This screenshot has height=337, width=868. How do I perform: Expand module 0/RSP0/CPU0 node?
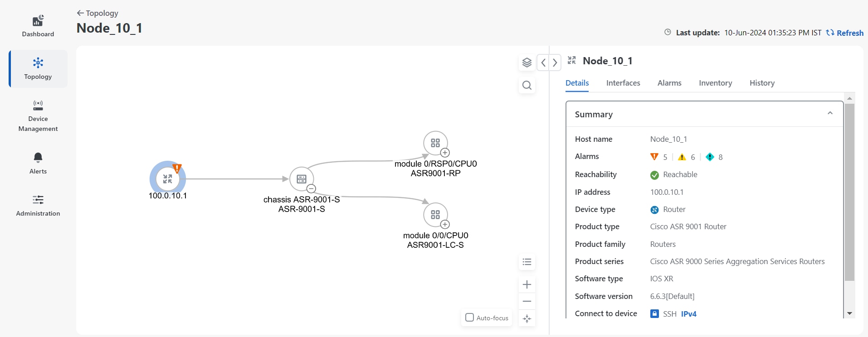(x=445, y=153)
